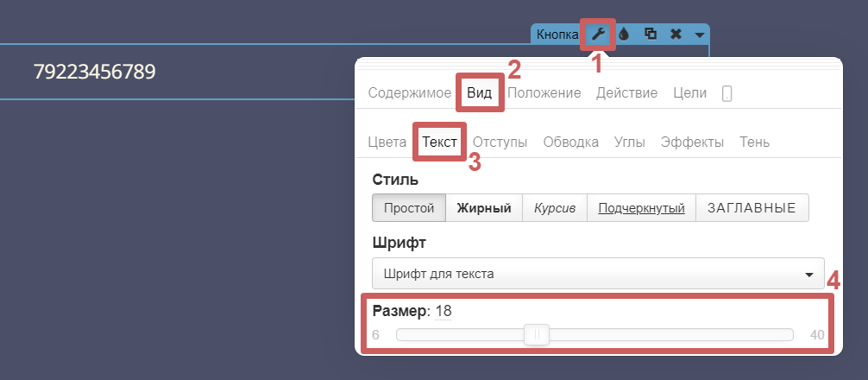This screenshot has height=380, width=868.
Task: Open the mobile device view icon
Action: [x=726, y=93]
